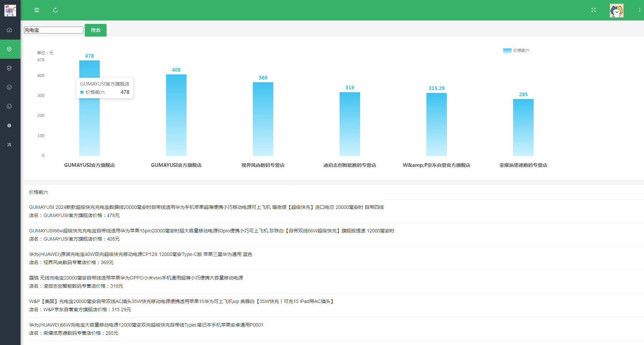Select the 华为(HUAWEI)原装充电宝40W product title
Viewport: 644px width, 345px height.
(141, 254)
